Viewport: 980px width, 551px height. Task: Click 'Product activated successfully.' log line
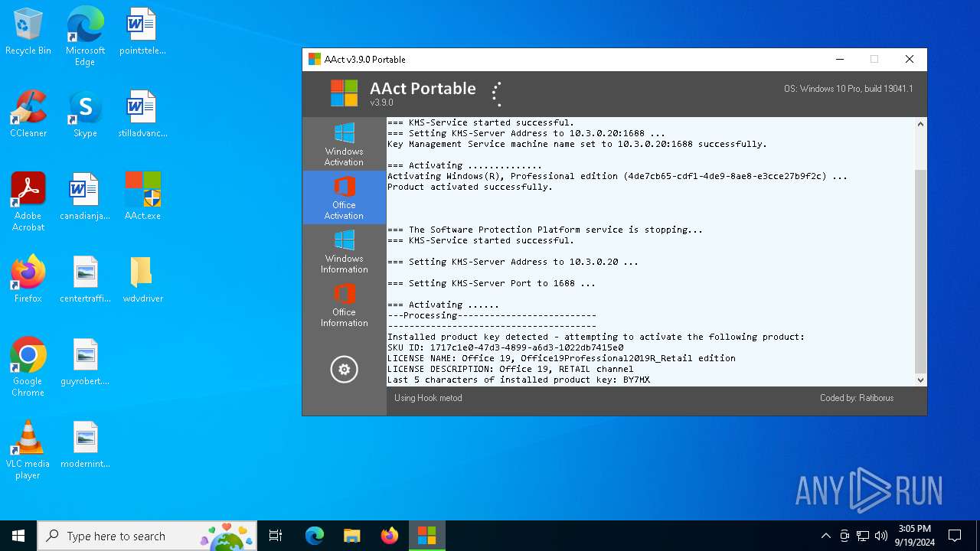pos(470,187)
